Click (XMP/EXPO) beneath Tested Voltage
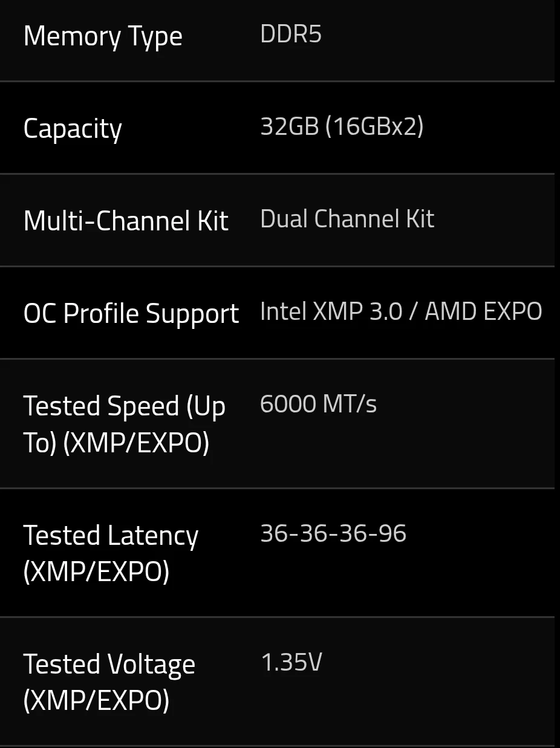560x748 pixels. click(96, 700)
